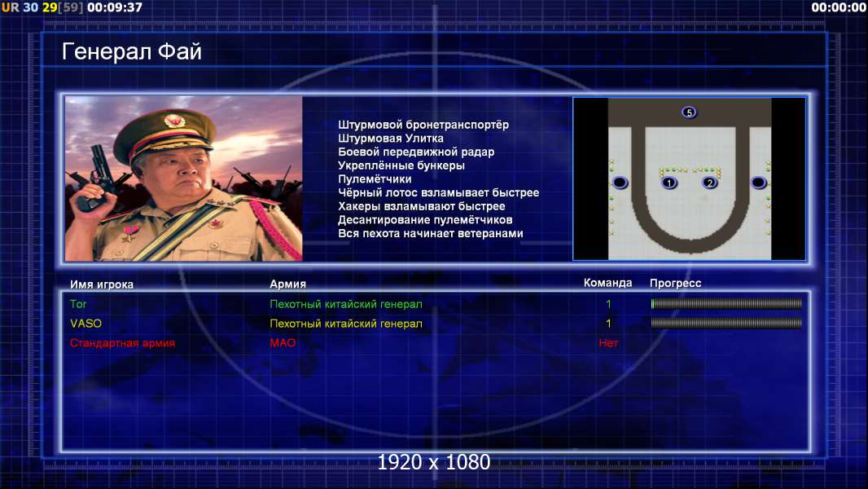Click the Армия column header
868x489 pixels.
pyautogui.click(x=288, y=284)
